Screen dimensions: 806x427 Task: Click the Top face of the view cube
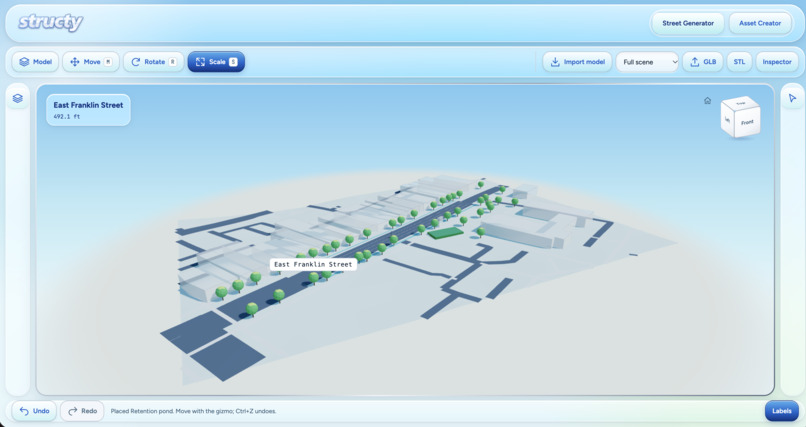741,103
